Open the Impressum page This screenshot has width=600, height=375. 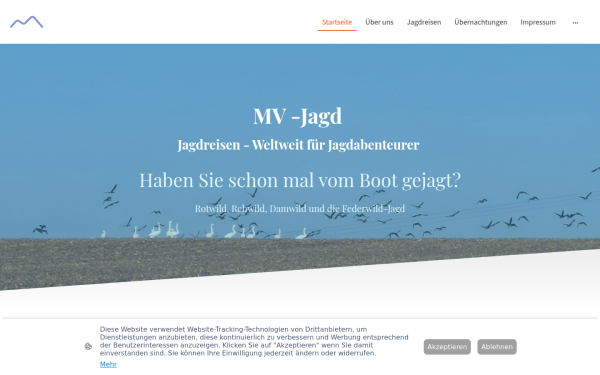pos(538,22)
